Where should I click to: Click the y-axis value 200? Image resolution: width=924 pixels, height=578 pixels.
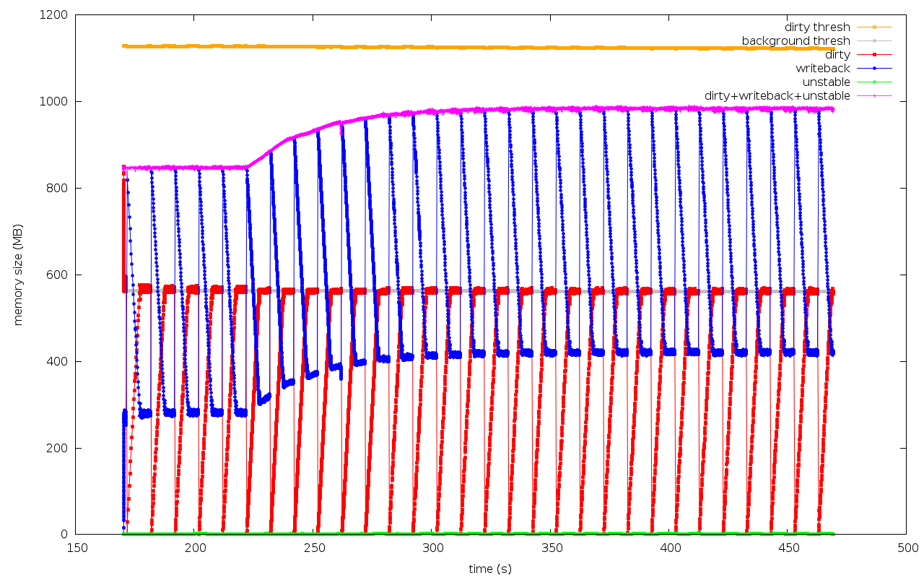coord(58,448)
